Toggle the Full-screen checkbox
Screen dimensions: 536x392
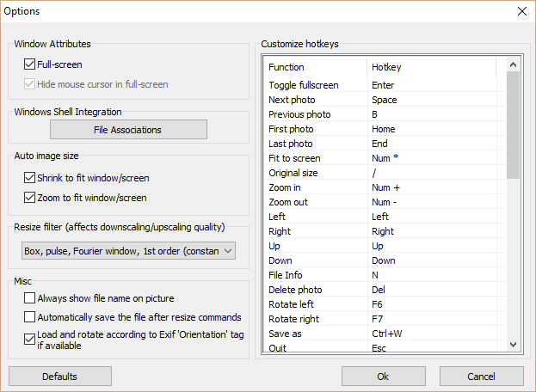click(31, 64)
